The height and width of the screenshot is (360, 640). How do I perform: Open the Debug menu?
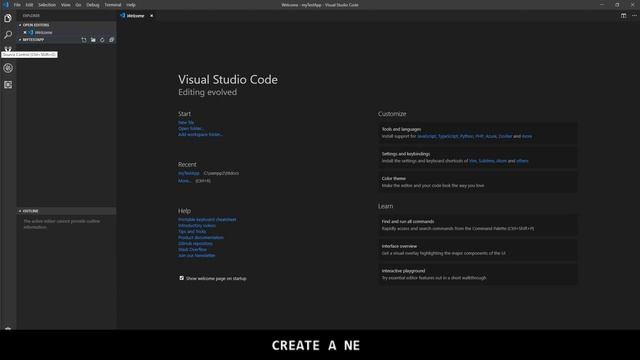(93, 5)
